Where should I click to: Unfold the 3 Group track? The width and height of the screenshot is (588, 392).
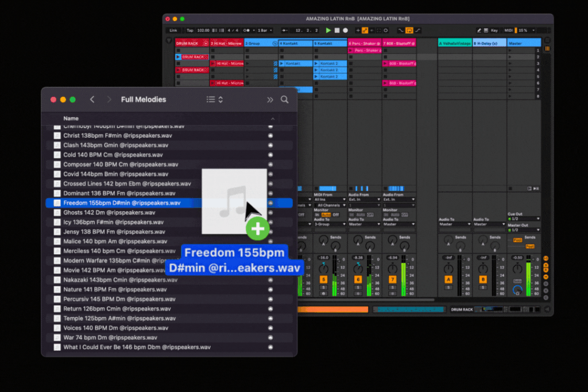coord(274,44)
